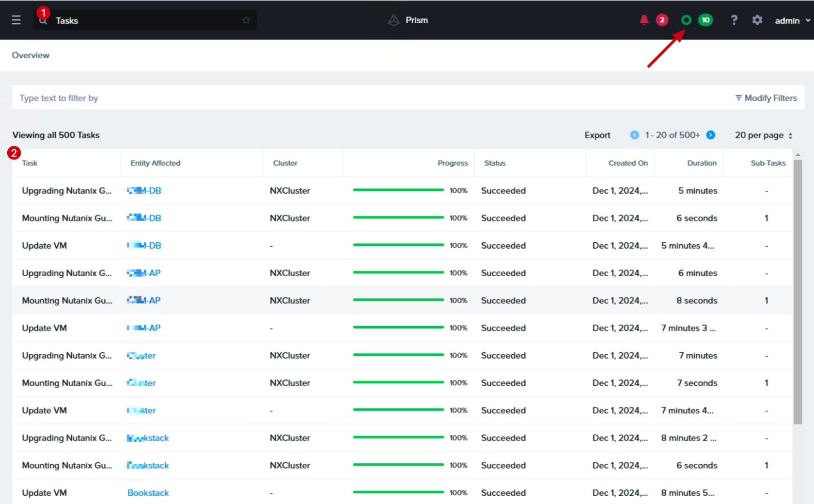
Task: Sort by Task column header
Action: [x=30, y=163]
